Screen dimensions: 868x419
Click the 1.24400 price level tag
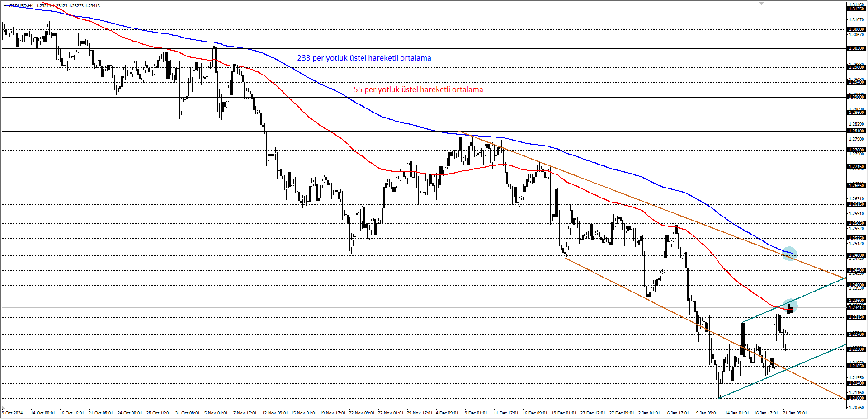pyautogui.click(x=856, y=270)
